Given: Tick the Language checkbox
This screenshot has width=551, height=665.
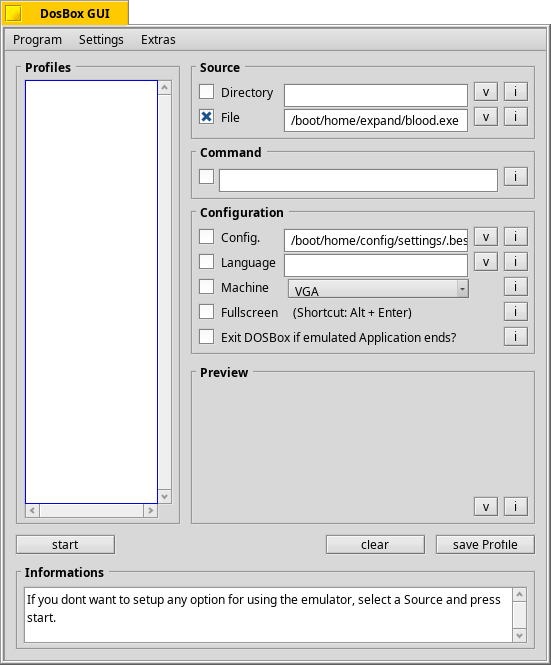Looking at the screenshot, I should click(207, 262).
